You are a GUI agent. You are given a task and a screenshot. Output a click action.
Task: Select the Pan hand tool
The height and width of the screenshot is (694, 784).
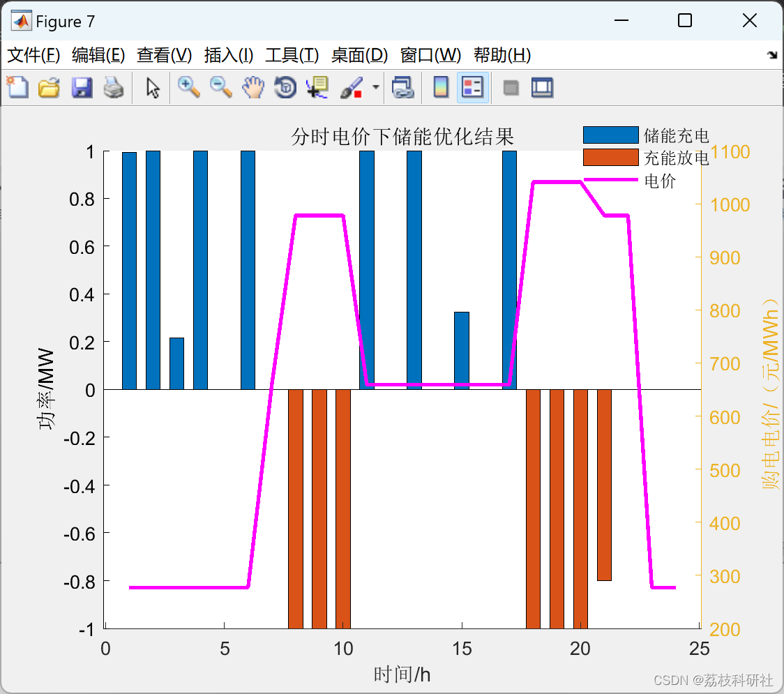pos(253,87)
